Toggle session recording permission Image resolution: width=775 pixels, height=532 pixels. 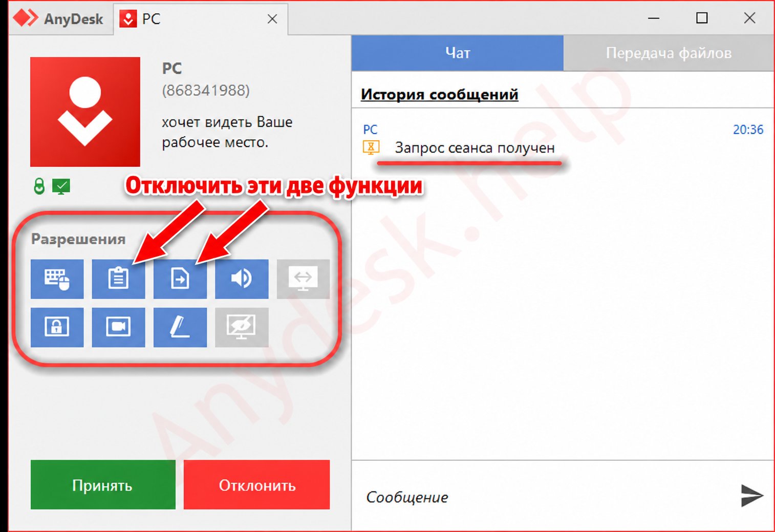tap(118, 327)
